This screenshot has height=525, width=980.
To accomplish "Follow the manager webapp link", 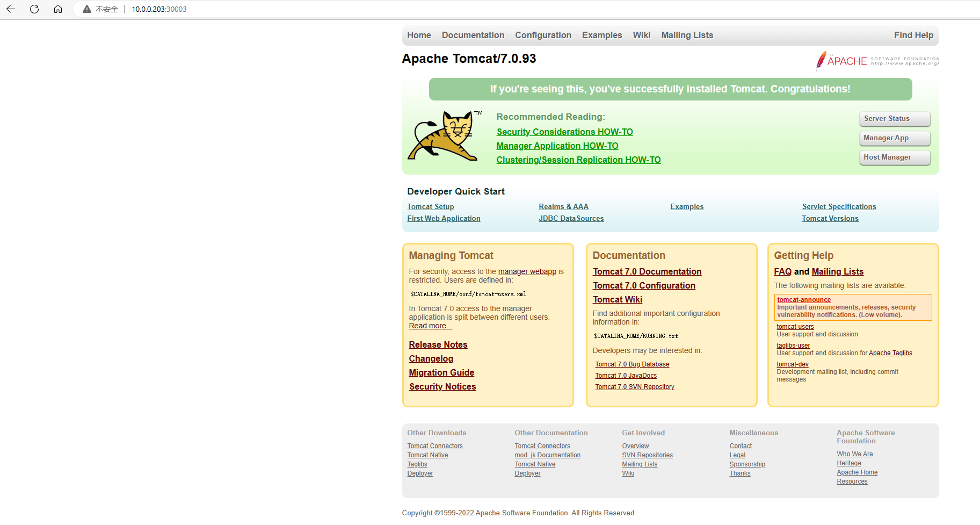I will coord(527,272).
